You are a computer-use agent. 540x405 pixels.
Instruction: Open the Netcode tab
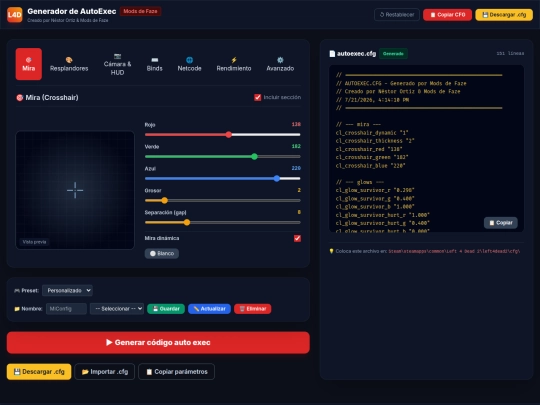(x=189, y=64)
